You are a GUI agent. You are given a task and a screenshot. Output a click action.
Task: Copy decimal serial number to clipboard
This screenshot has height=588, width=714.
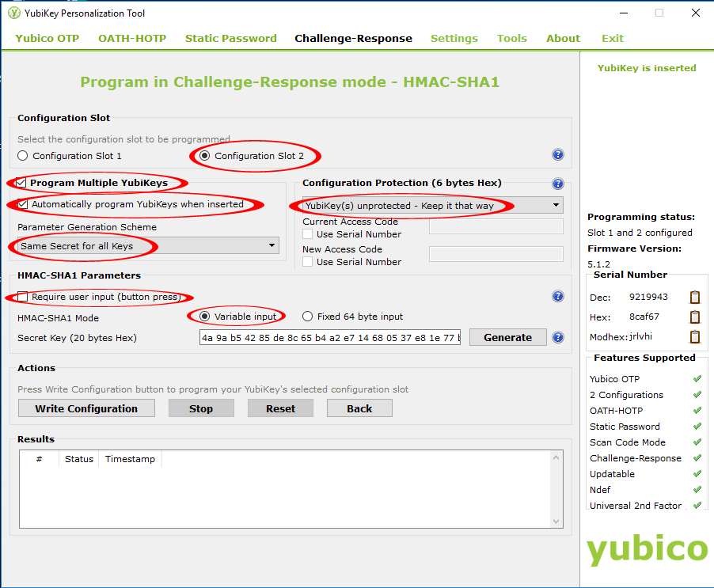(x=695, y=298)
